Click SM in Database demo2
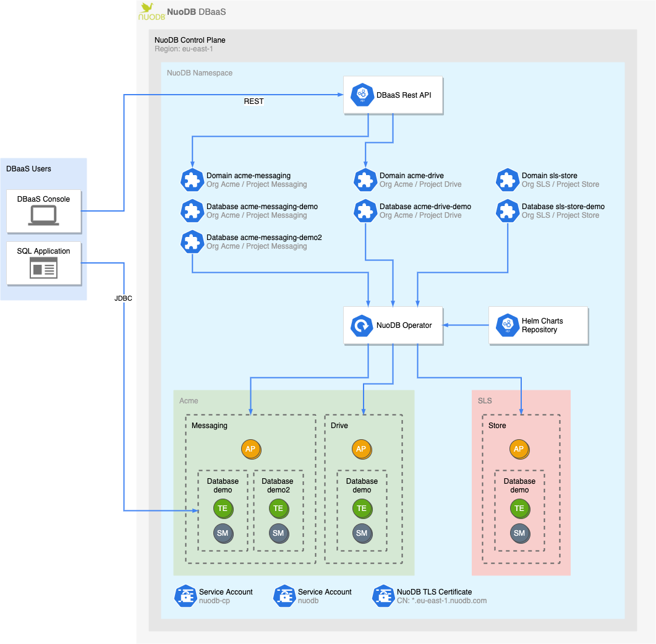 (x=279, y=533)
